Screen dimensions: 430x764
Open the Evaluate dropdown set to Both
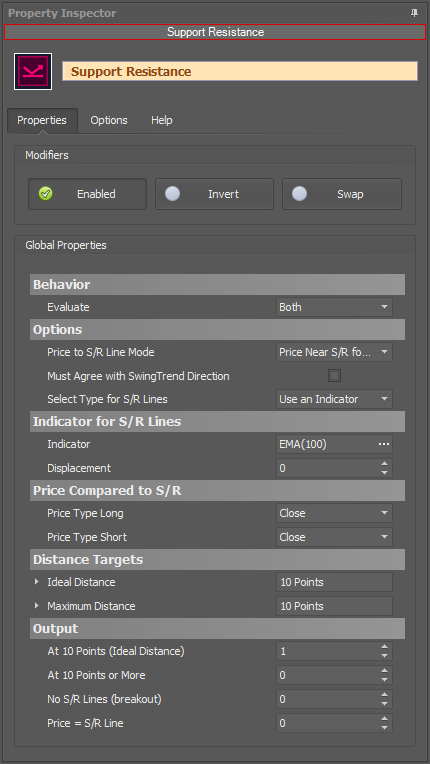[x=334, y=307]
